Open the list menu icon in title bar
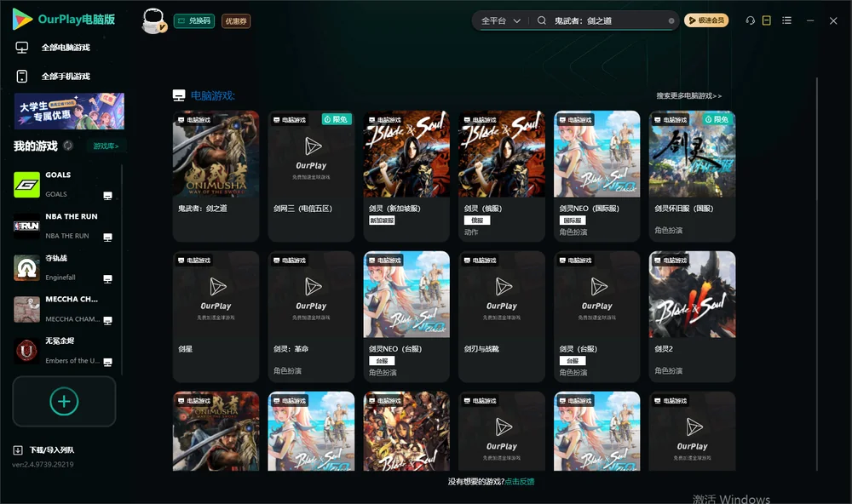Viewport: 852px width, 504px height. (x=786, y=20)
